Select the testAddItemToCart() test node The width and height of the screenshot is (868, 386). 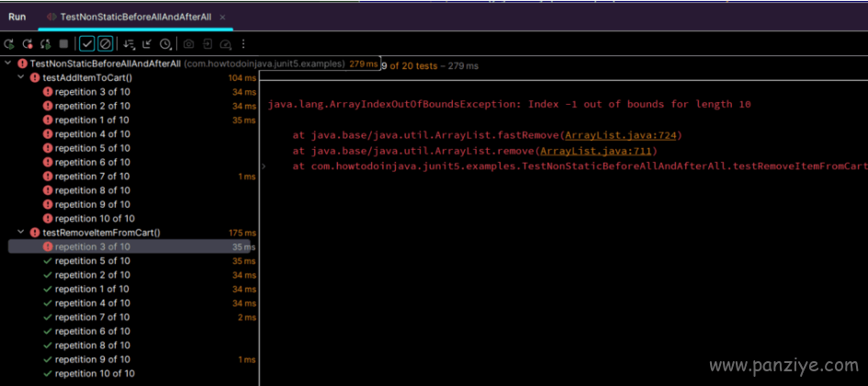[x=87, y=77]
